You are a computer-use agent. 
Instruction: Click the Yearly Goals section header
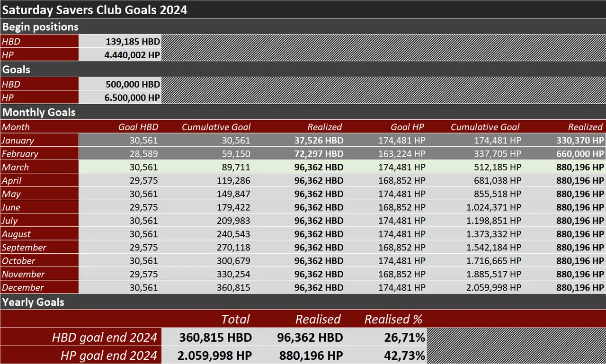[303, 302]
